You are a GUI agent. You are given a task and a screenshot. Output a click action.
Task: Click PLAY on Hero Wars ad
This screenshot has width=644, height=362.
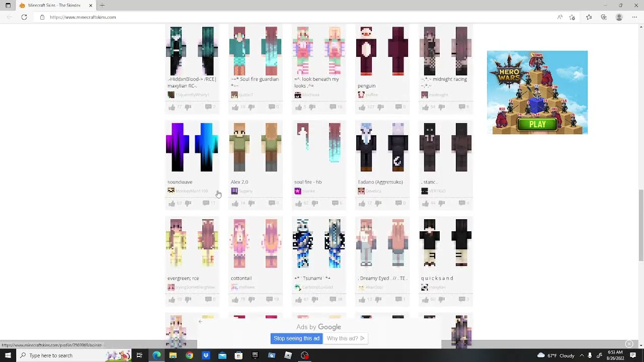pyautogui.click(x=537, y=124)
